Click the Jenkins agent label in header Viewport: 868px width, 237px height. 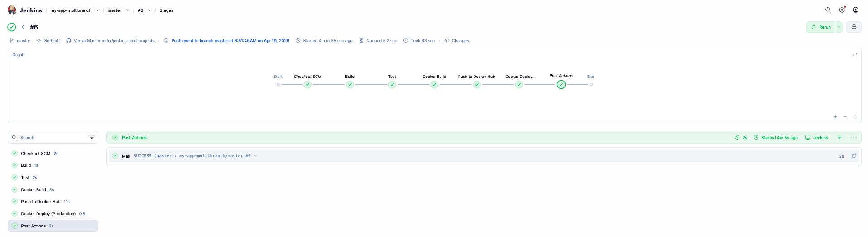[x=820, y=138]
